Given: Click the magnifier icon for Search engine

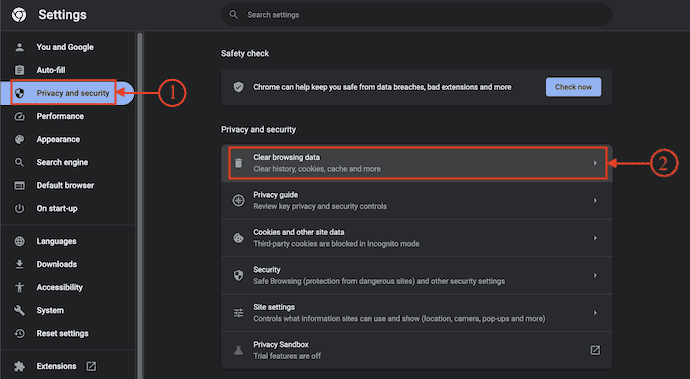Looking at the screenshot, I should click(19, 162).
